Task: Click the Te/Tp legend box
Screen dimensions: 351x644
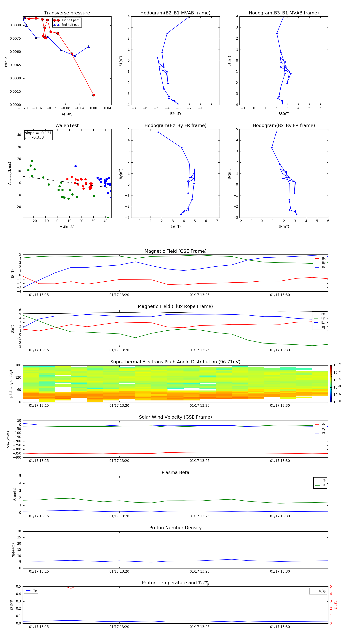Action: [x=318, y=591]
